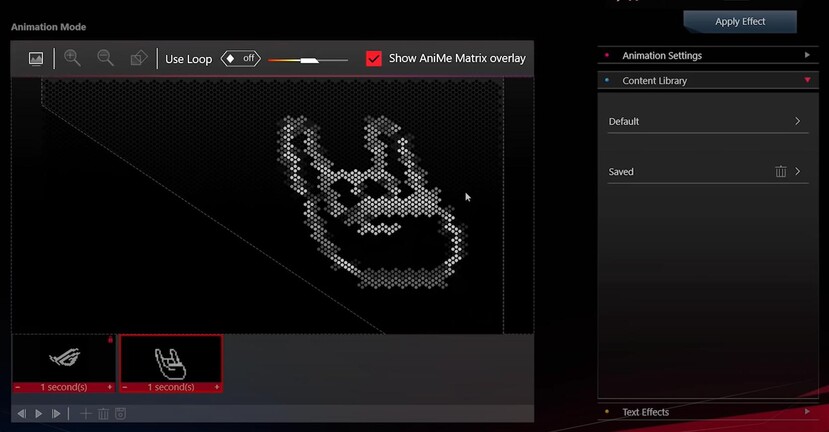Screen dimensions: 829x432
Task: Select the rock hand frame thumbnail
Action: click(x=171, y=359)
